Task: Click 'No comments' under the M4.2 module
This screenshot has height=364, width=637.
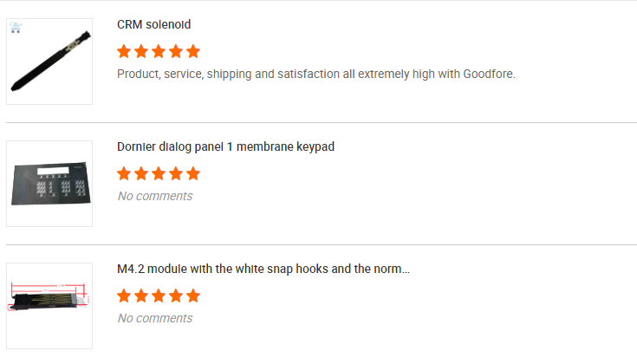Action: point(154,318)
